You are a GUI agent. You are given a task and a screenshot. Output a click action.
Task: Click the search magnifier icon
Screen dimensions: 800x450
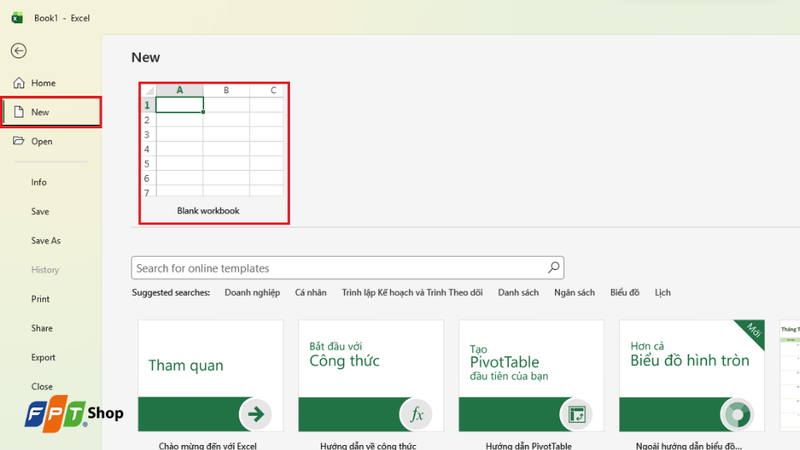554,267
